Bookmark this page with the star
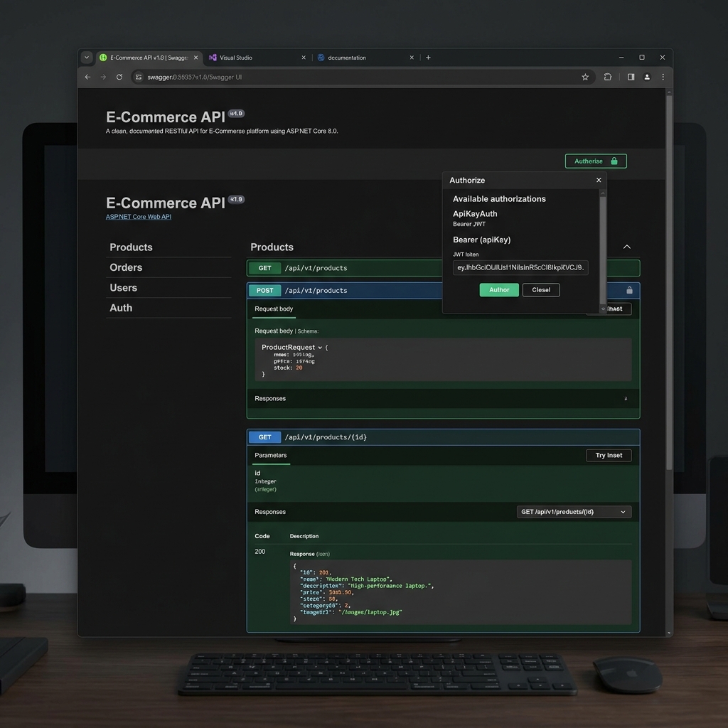Image resolution: width=728 pixels, height=728 pixels. click(585, 77)
